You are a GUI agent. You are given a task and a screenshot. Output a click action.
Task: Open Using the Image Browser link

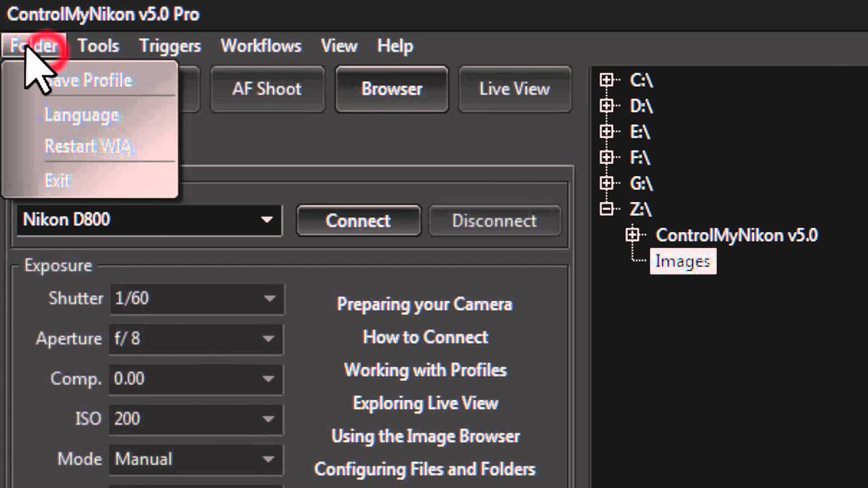coord(425,436)
